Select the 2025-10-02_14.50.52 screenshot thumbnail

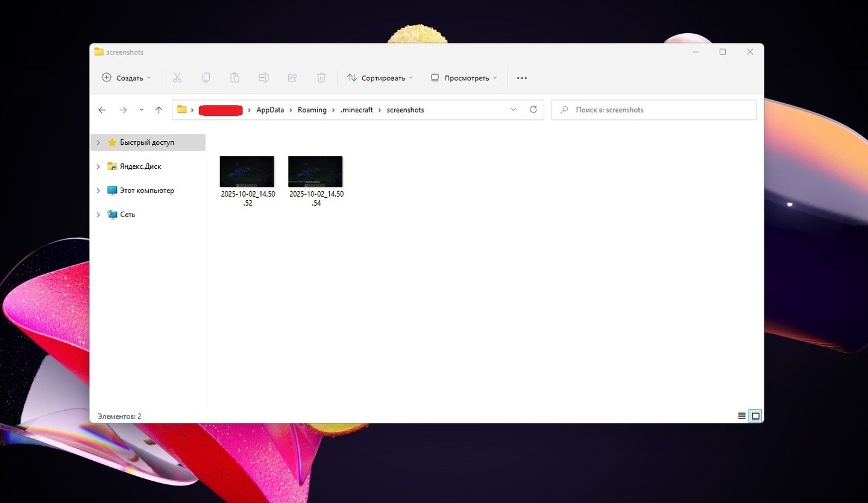247,172
